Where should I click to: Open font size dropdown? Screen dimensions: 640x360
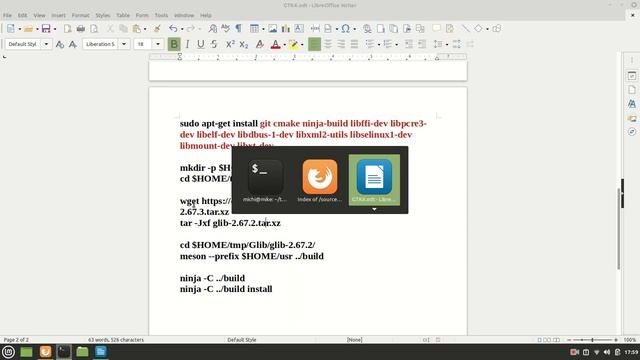[158, 44]
